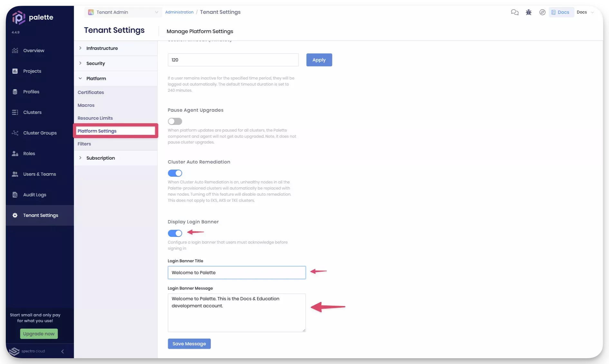Open the Profiles section
The image size is (609, 364).
[x=31, y=92]
